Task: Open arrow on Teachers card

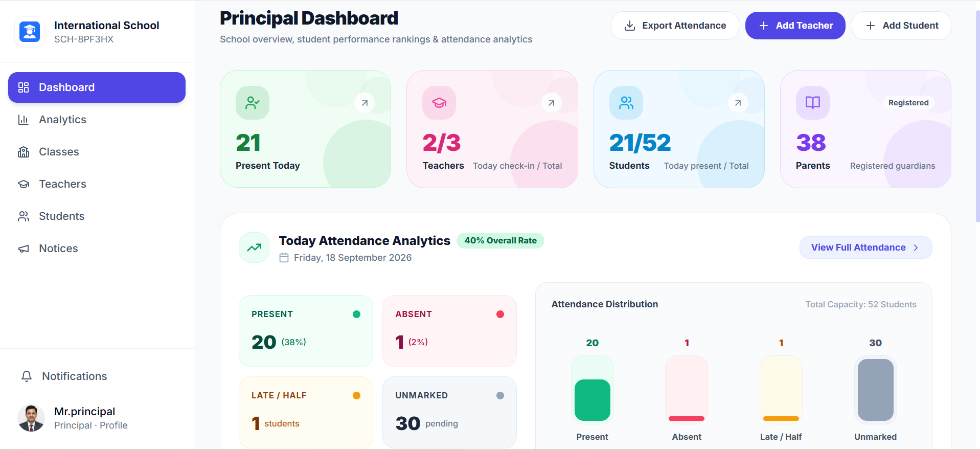Action: (551, 103)
